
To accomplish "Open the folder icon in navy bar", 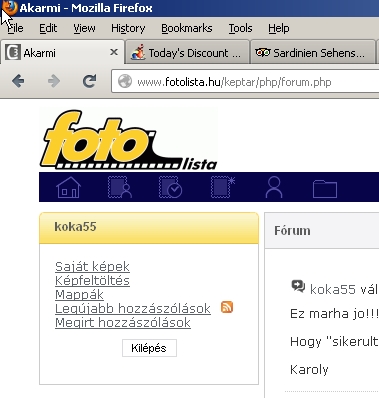I will (x=325, y=189).
